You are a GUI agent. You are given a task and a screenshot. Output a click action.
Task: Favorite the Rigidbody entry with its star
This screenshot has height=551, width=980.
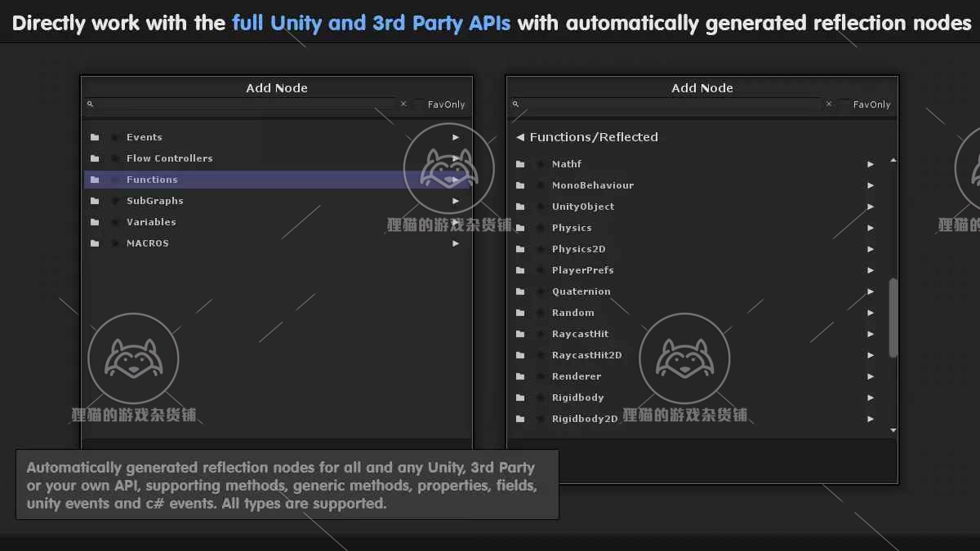coord(541,398)
